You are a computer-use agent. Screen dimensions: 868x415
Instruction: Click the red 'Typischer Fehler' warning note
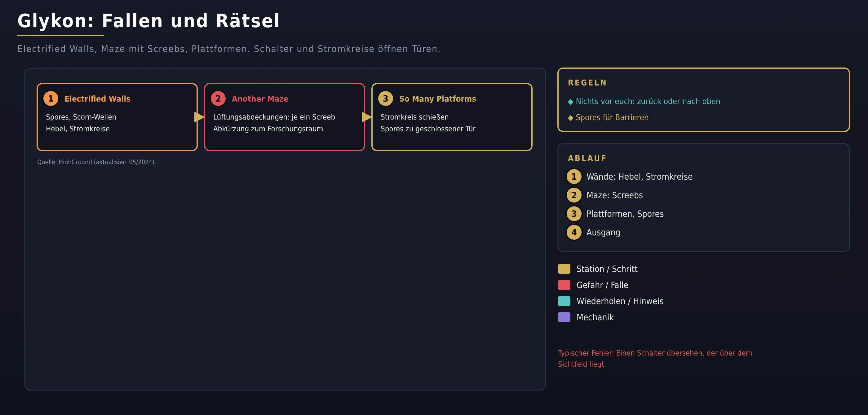pyautogui.click(x=655, y=358)
